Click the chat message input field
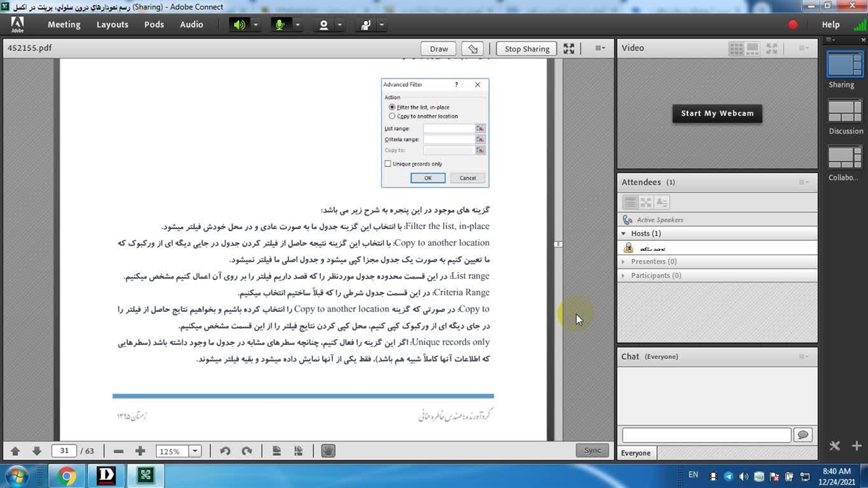868x488 pixels. point(706,435)
